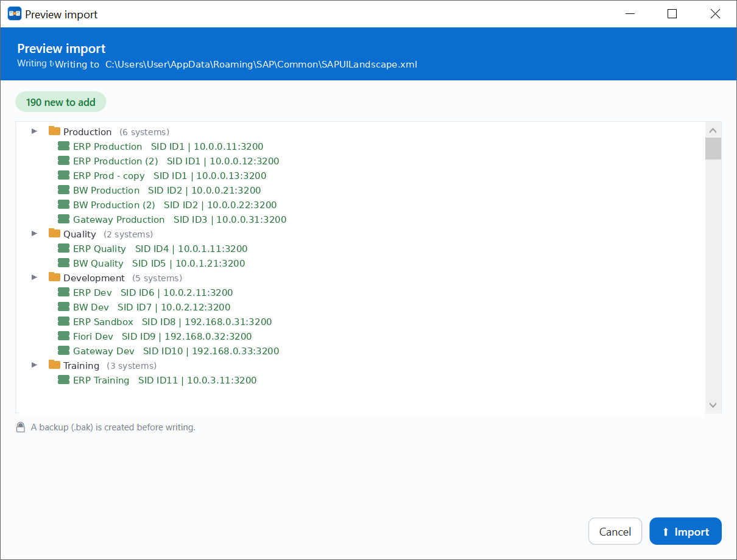Screen dimensions: 737x560
Task: Click the vertical scrollbar thumb
Action: [x=713, y=149]
